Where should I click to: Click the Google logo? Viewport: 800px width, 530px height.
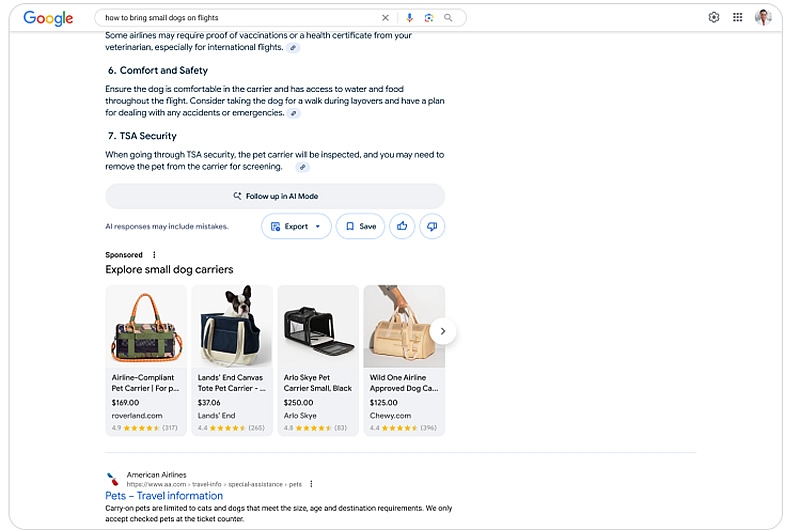pyautogui.click(x=48, y=18)
